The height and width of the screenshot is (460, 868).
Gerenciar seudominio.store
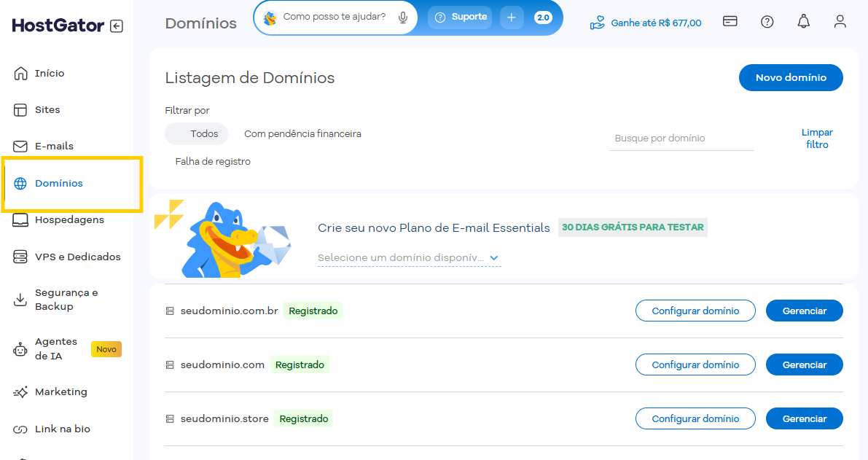(805, 418)
